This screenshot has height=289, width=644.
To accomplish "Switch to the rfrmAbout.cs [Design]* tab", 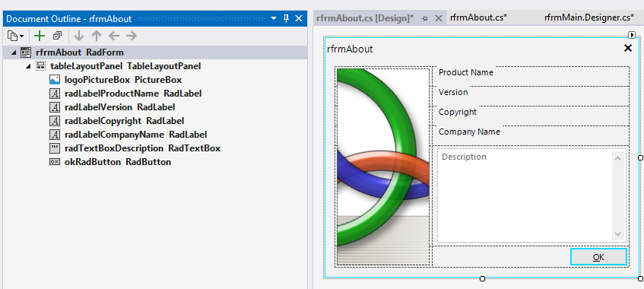I will click(x=365, y=17).
